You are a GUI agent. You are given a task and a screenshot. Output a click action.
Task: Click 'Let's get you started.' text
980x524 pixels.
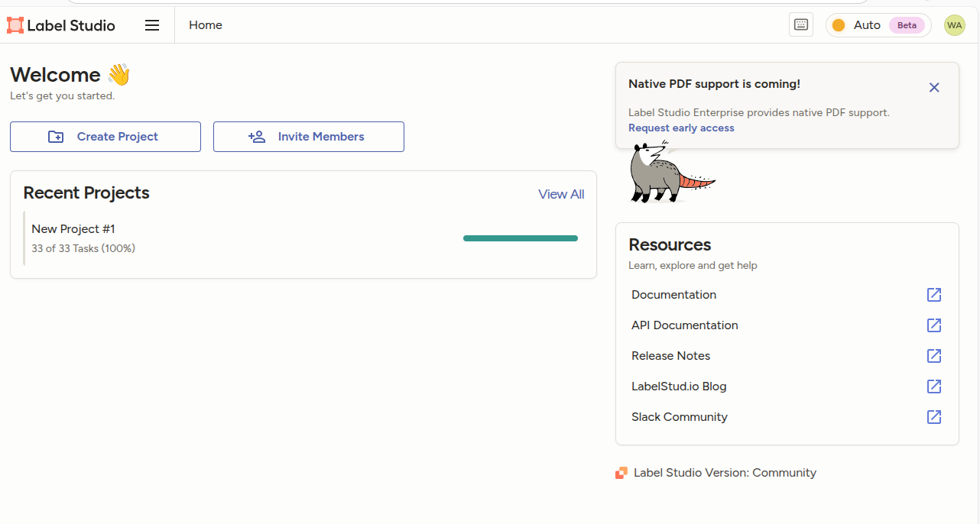[x=62, y=96]
